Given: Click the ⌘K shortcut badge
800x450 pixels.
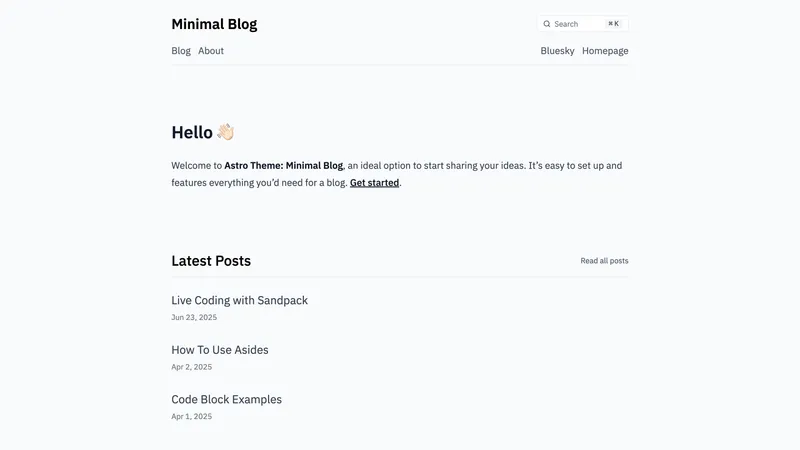Looking at the screenshot, I should [x=613, y=24].
